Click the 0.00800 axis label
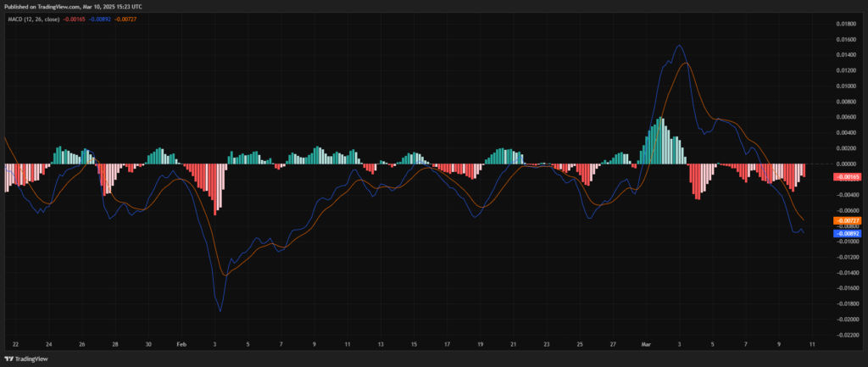 (x=848, y=102)
